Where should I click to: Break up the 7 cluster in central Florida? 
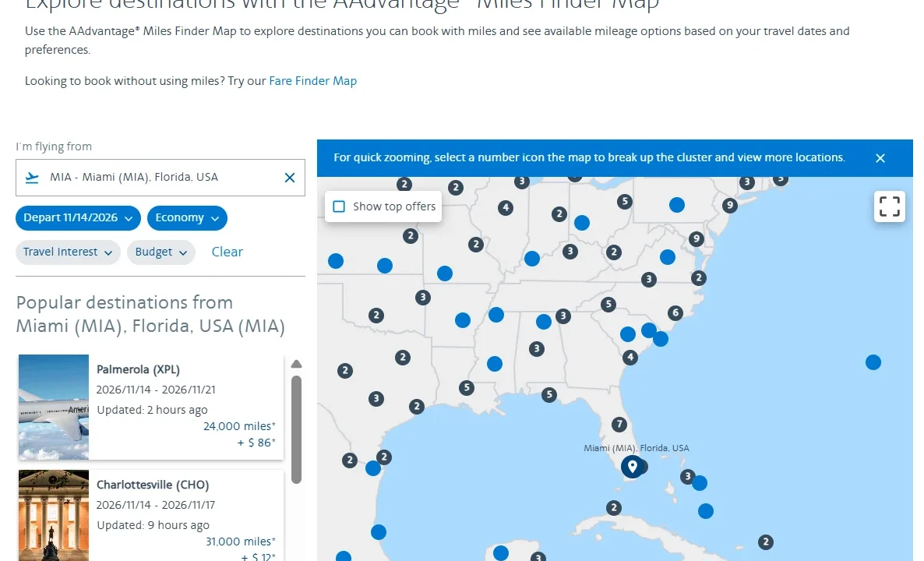tap(619, 425)
